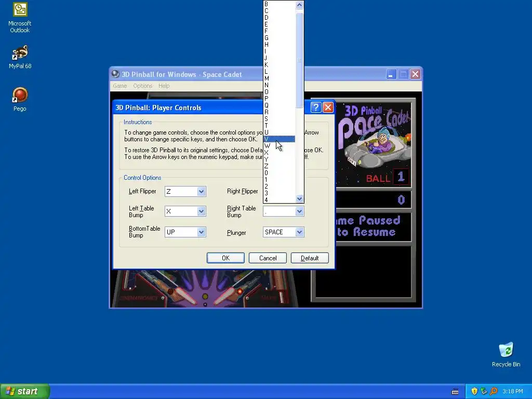This screenshot has height=399, width=532.
Task: Click the taskbar clock showing 3:18 PM
Action: pyautogui.click(x=513, y=391)
